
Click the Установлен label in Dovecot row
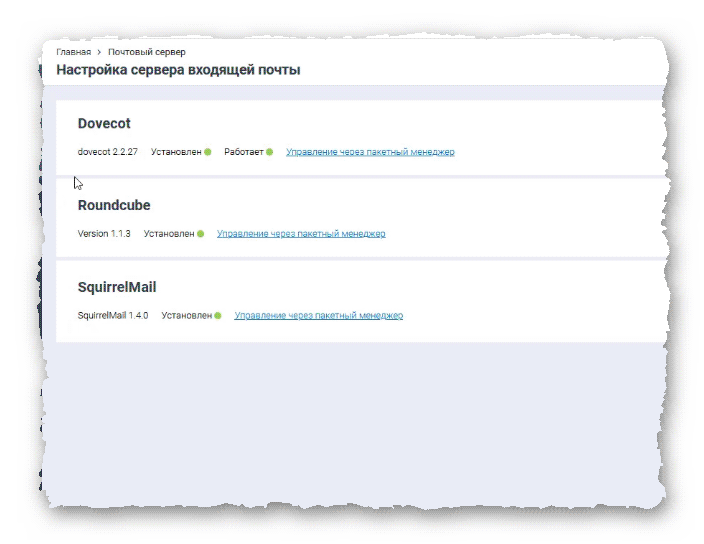click(x=176, y=152)
